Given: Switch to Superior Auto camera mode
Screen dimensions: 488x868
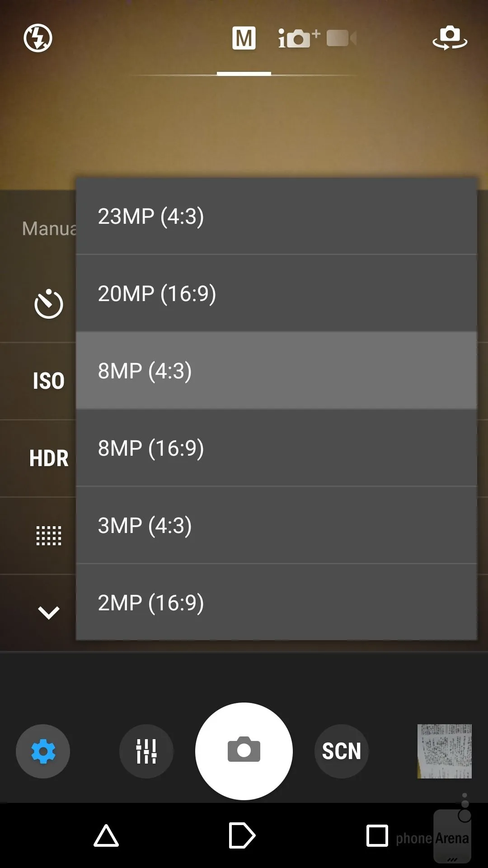Looking at the screenshot, I should coord(298,38).
